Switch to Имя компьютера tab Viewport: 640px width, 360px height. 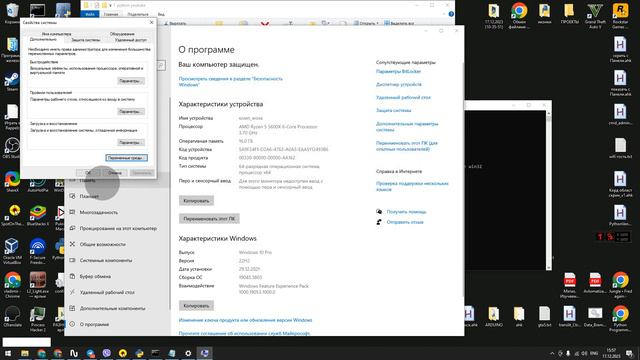pos(56,34)
